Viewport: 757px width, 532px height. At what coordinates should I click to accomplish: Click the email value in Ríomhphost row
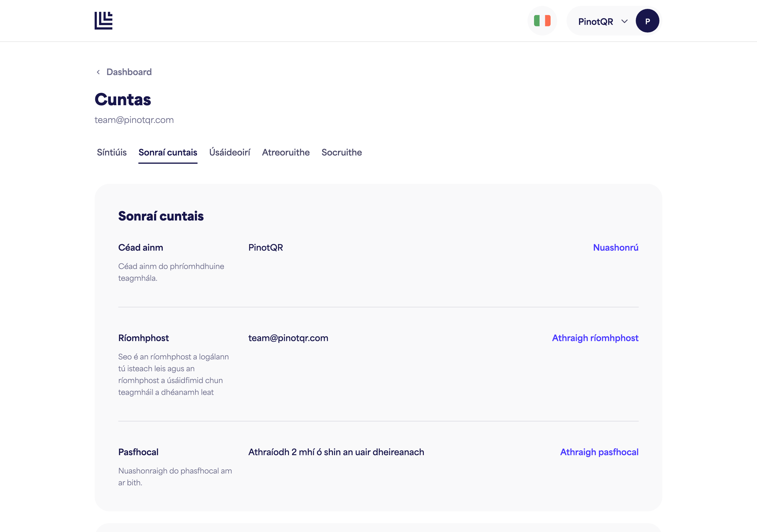tap(288, 338)
